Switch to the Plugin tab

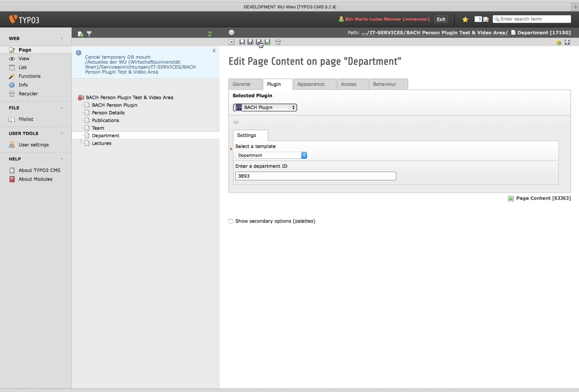277,84
